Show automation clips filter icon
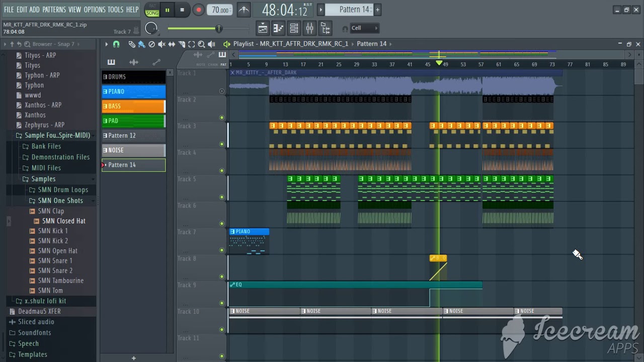The height and width of the screenshot is (362, 644). click(x=156, y=62)
